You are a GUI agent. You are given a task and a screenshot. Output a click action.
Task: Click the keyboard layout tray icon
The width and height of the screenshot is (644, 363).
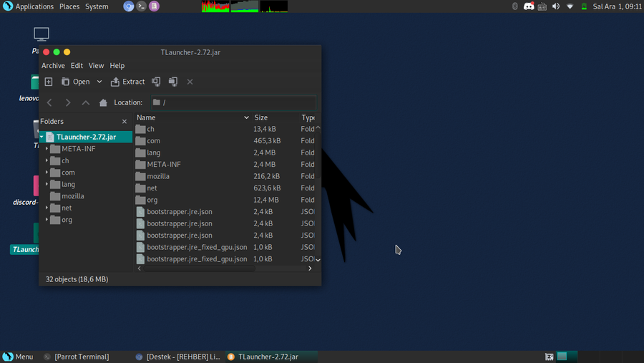click(x=542, y=6)
